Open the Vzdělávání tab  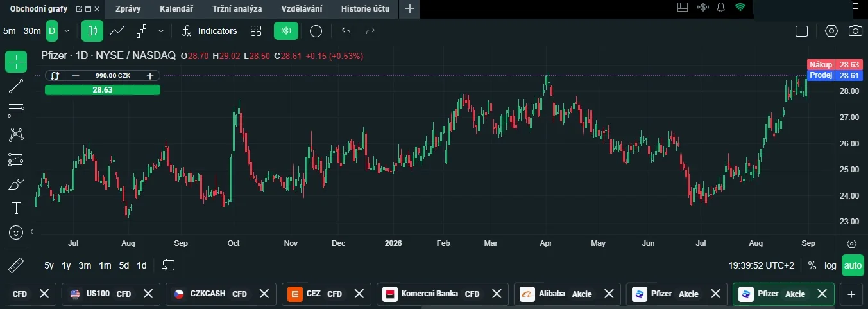pos(302,9)
